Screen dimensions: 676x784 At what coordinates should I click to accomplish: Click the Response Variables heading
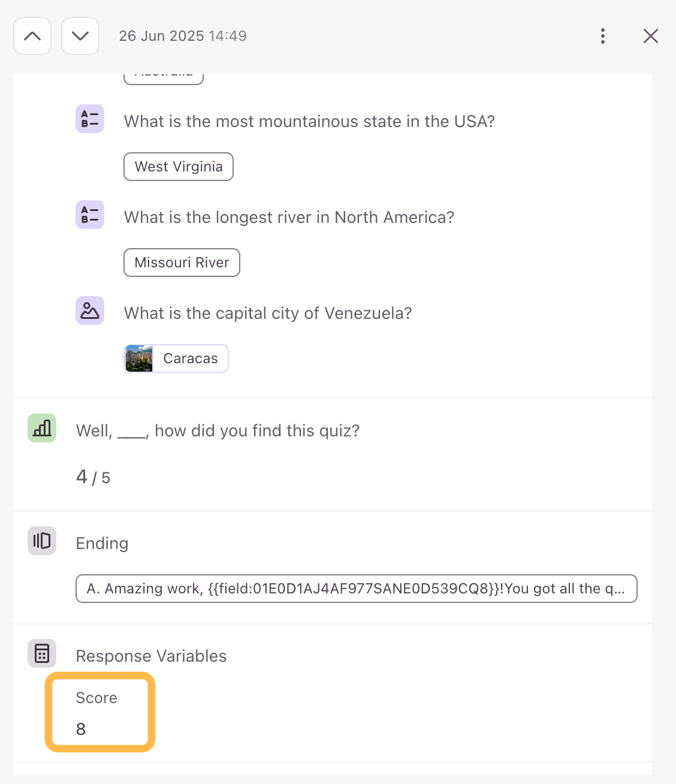click(x=151, y=656)
